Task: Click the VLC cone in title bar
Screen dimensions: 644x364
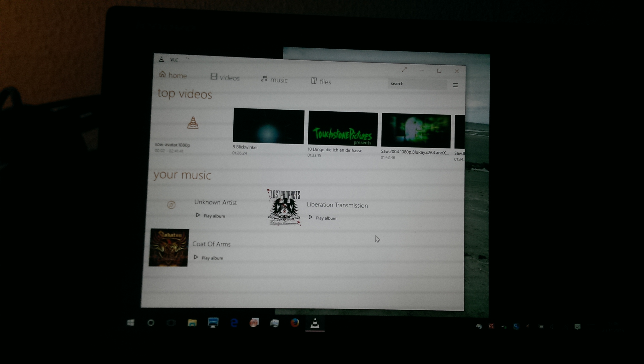Action: 161,59
